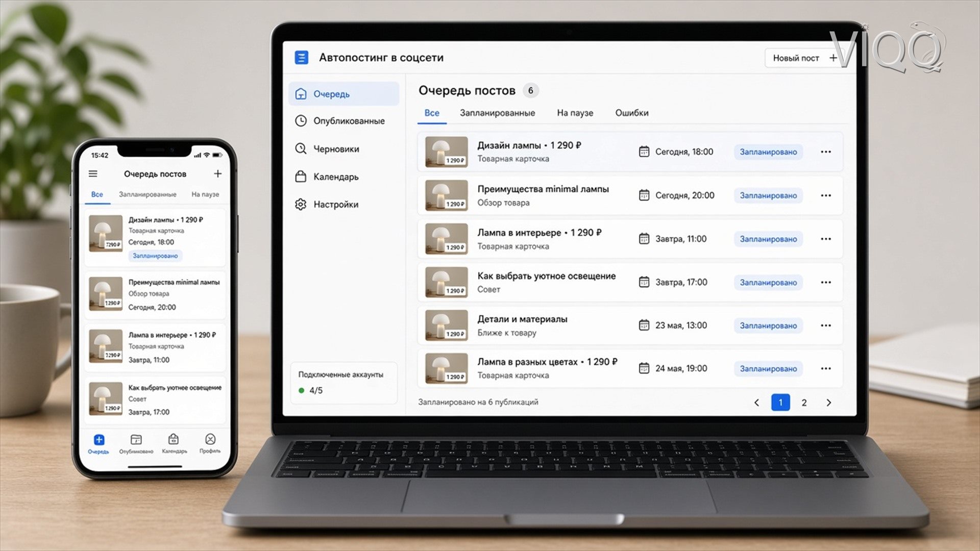Image resolution: width=980 pixels, height=551 pixels.
Task: Tap the hamburger menu icon on phone
Action: [x=93, y=174]
